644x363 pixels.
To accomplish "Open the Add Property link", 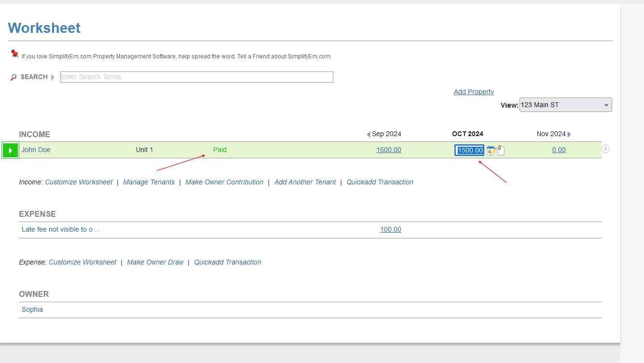I will (474, 92).
